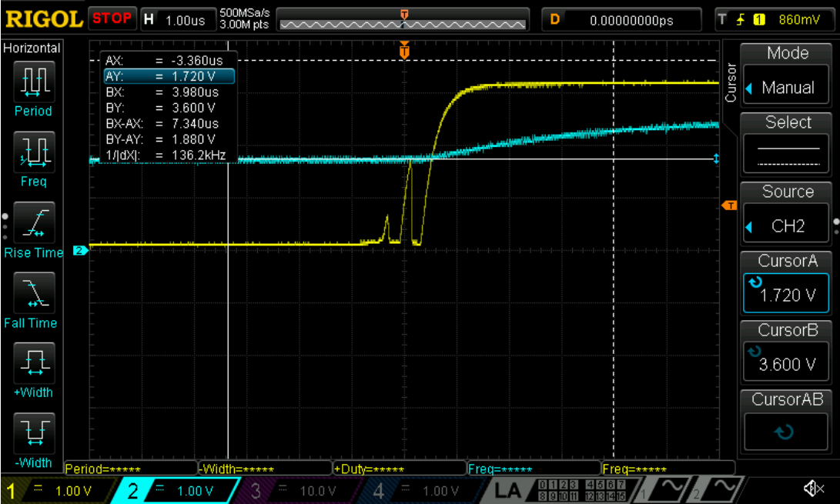This screenshot has height=504, width=840.
Task: Click the STOP run status indicator
Action: click(112, 18)
